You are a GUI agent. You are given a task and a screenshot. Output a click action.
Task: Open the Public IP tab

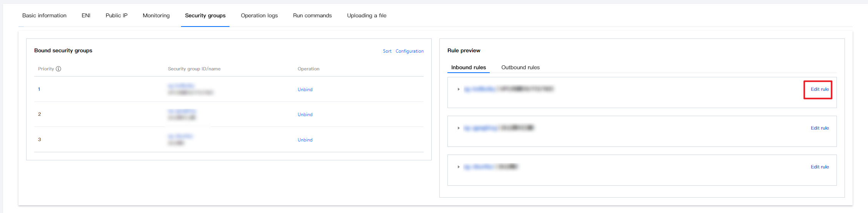click(x=116, y=15)
